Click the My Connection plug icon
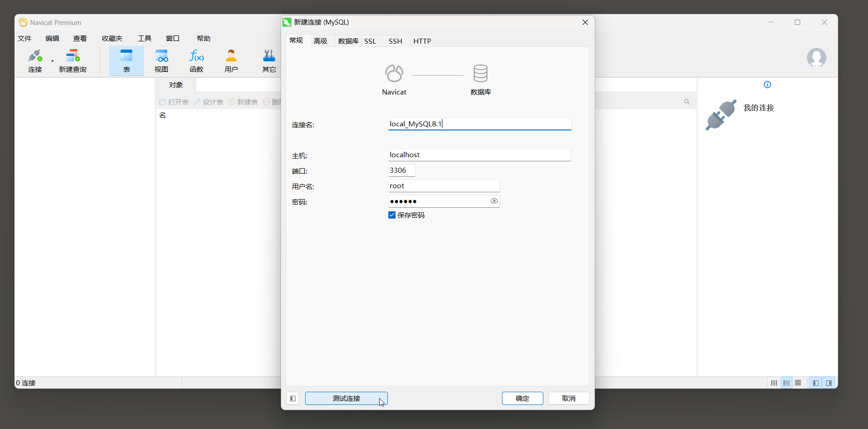The height and width of the screenshot is (429, 868). (721, 115)
